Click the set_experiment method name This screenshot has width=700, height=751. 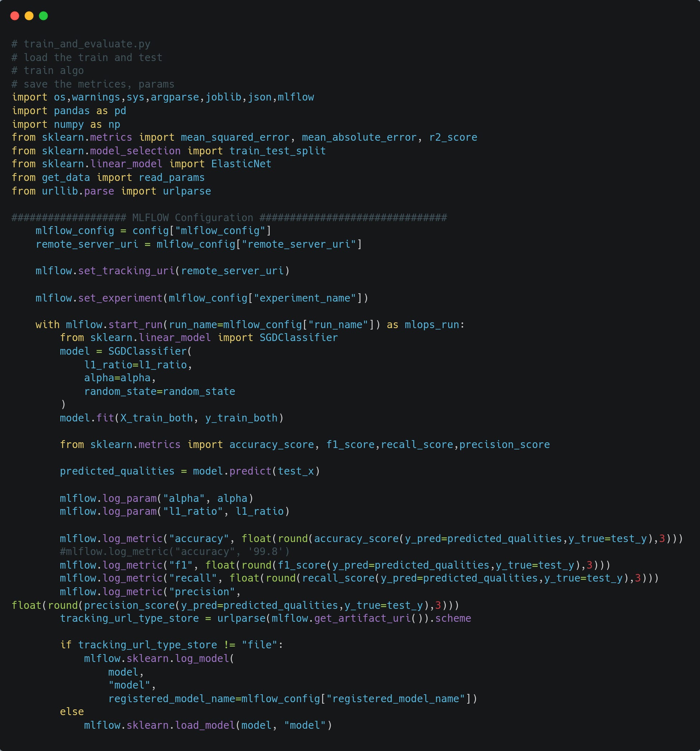(x=120, y=298)
